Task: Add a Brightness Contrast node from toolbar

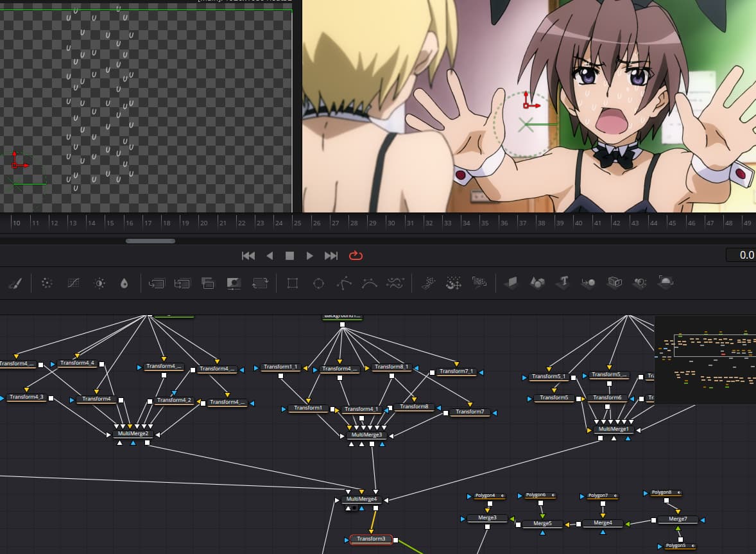Action: pyautogui.click(x=99, y=283)
